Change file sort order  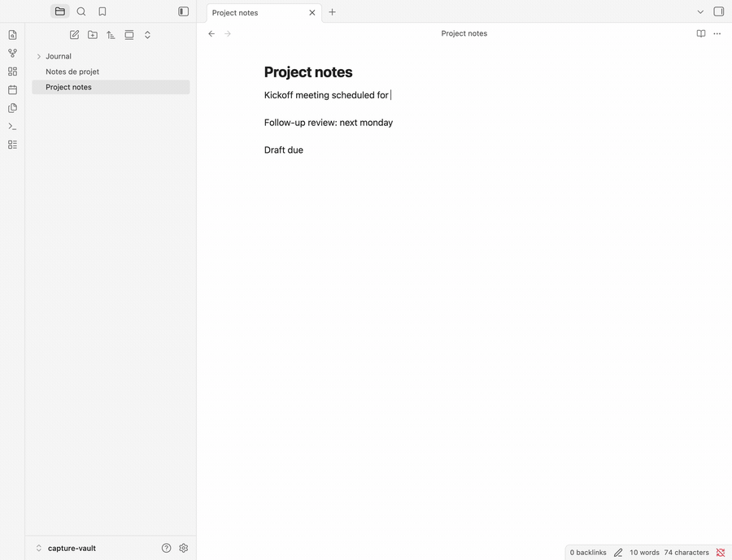click(111, 35)
